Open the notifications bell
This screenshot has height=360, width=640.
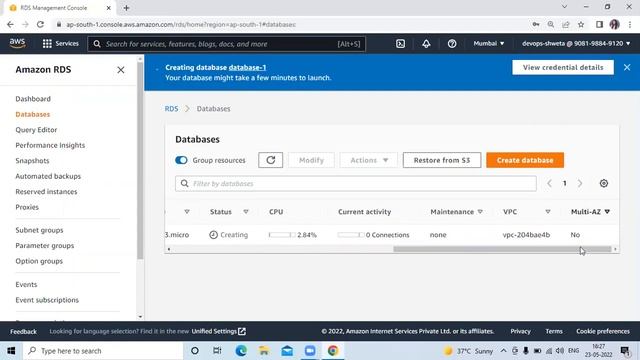pos(426,44)
